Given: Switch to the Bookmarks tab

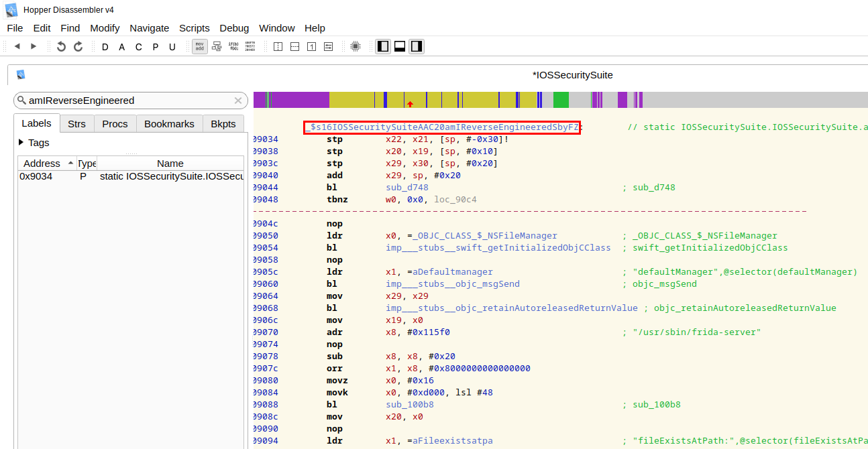Looking at the screenshot, I should coord(169,123).
